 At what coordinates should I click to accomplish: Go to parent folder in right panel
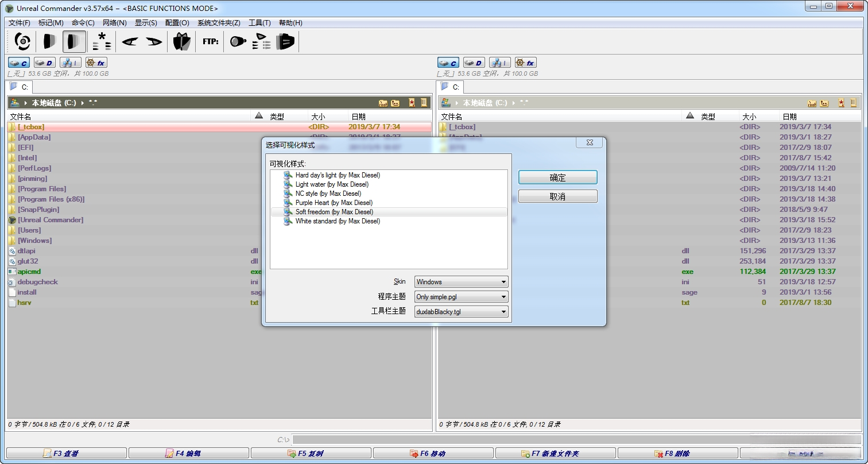pos(825,103)
